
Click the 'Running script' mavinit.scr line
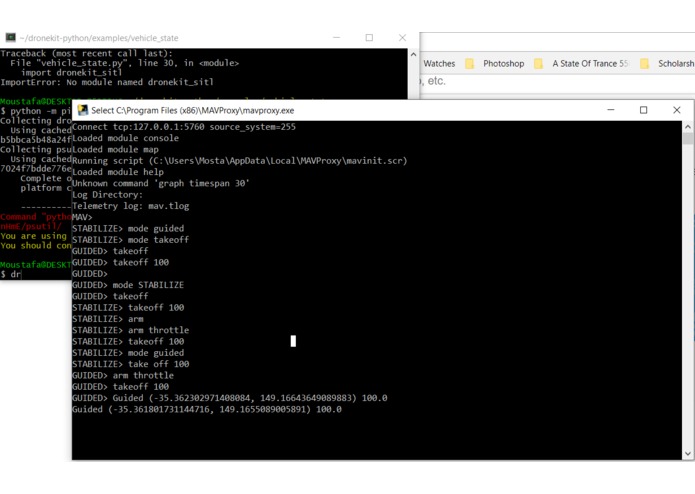(x=239, y=160)
